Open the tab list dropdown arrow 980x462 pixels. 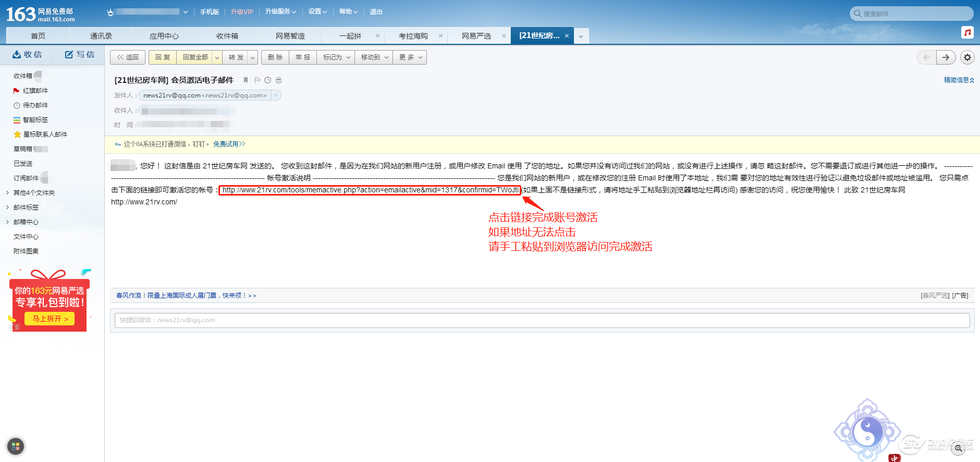tap(581, 36)
